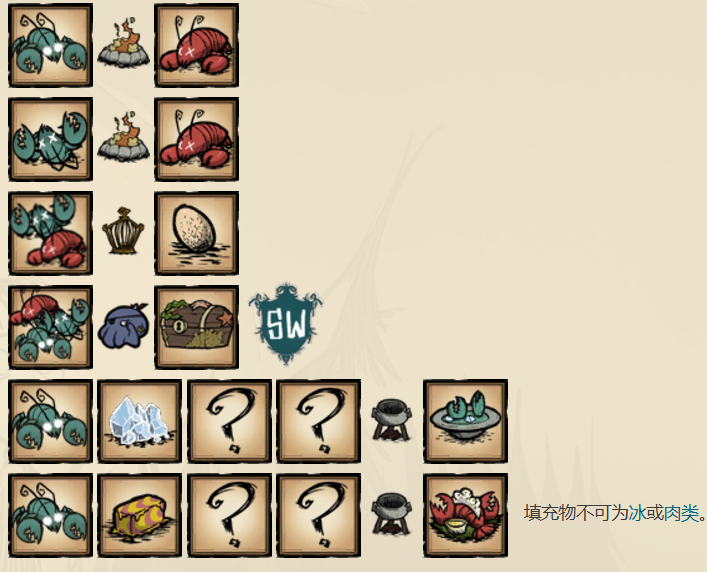Click the Yaarctopus purple octopus icon
The width and height of the screenshot is (707, 572).
click(123, 325)
